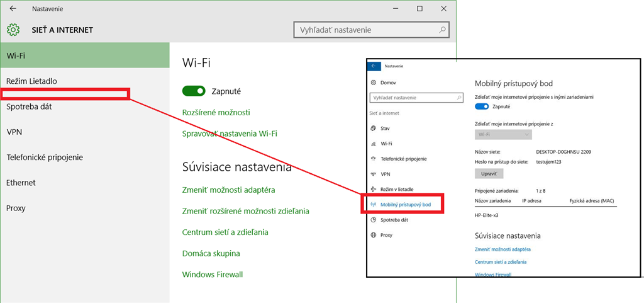The width and height of the screenshot is (644, 303).
Task: Click the connected device HP-Elite-x3
Action: [487, 215]
